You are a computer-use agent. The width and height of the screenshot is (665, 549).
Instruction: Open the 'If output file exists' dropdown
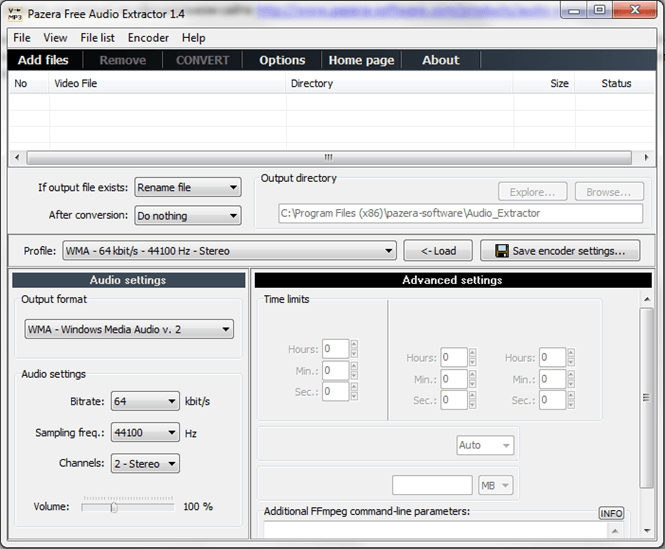click(x=188, y=188)
